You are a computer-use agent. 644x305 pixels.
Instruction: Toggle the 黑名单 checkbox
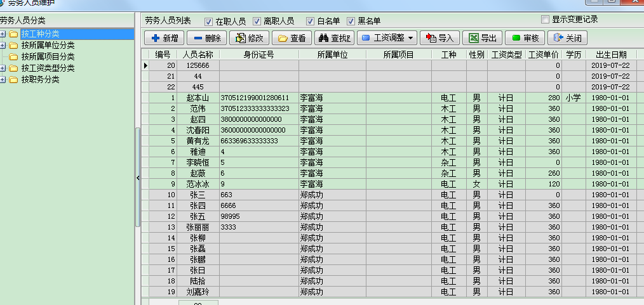pos(351,22)
